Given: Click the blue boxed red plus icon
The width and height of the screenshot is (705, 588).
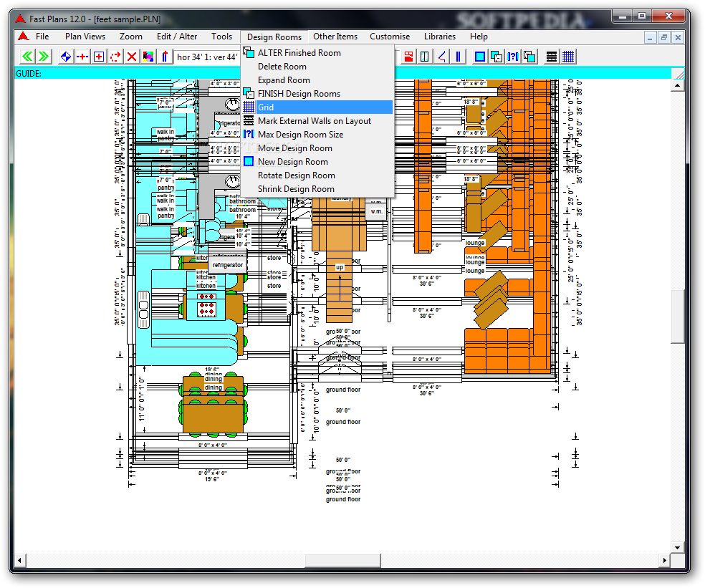Looking at the screenshot, I should pyautogui.click(x=99, y=57).
